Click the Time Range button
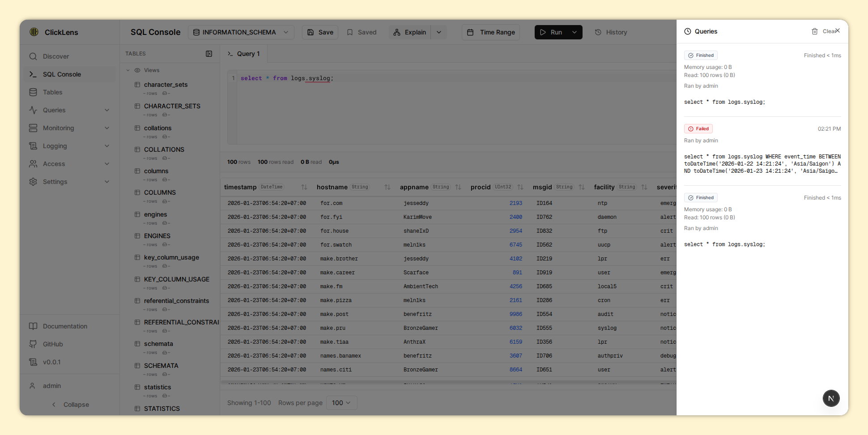868x435 pixels. coord(491,32)
